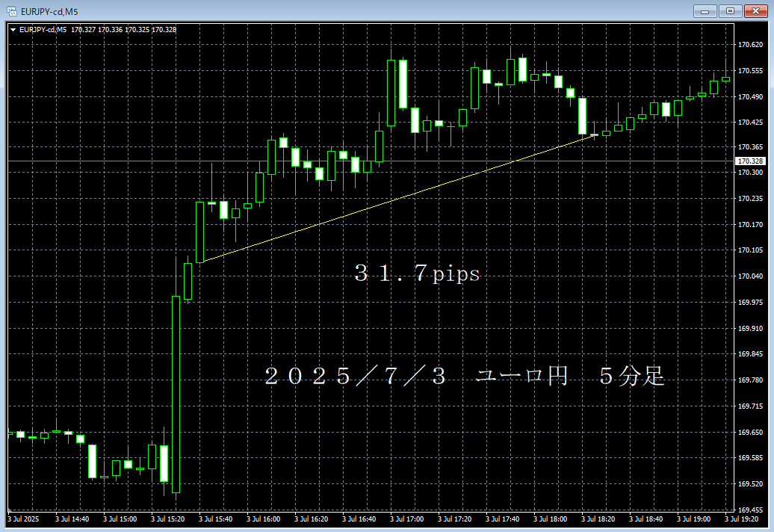This screenshot has width=774, height=532.
Task: Click the 3 Jul 17:00 time label
Action: point(407,519)
